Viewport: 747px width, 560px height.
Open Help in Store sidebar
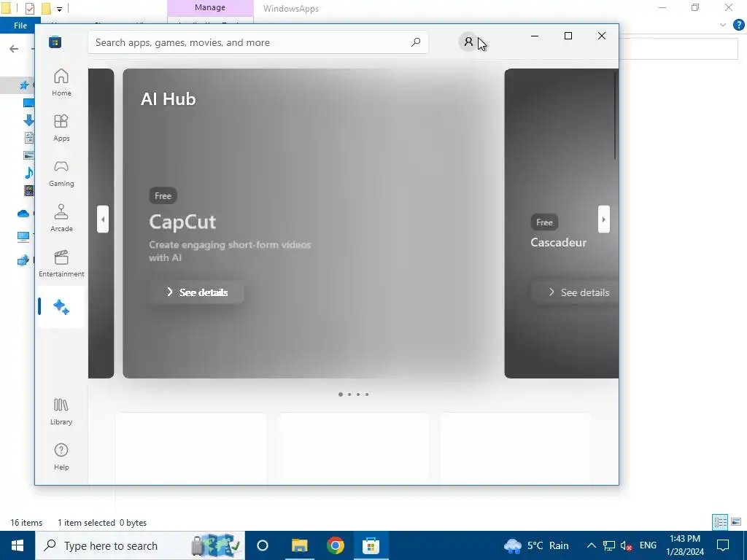[61, 456]
